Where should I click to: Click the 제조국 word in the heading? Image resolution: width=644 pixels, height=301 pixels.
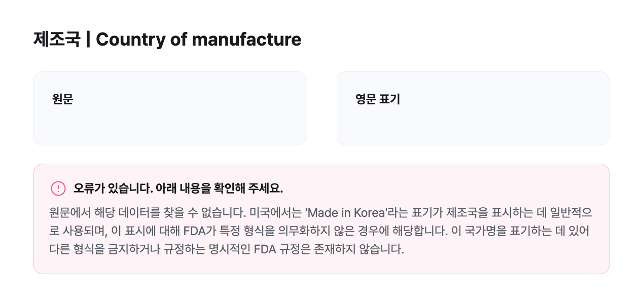(x=57, y=39)
